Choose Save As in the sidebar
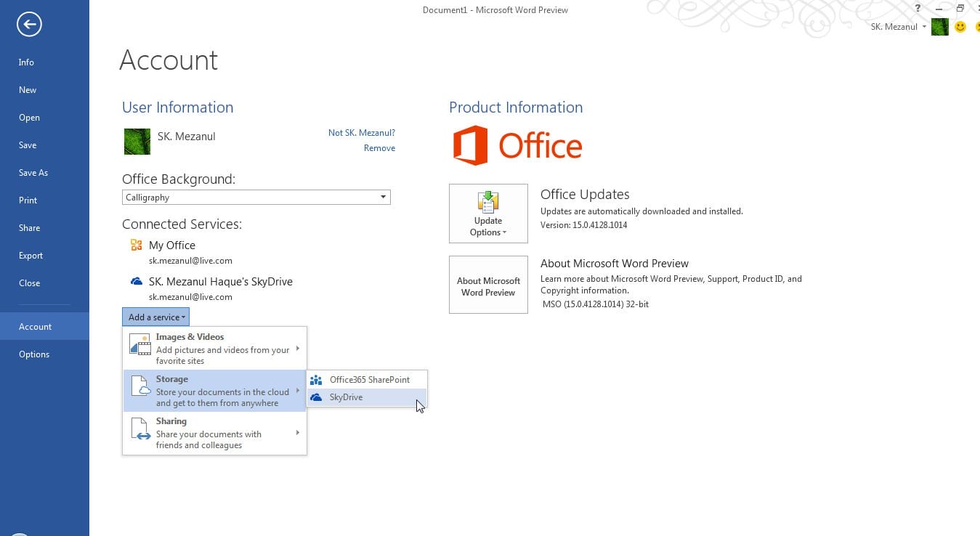 click(44, 173)
